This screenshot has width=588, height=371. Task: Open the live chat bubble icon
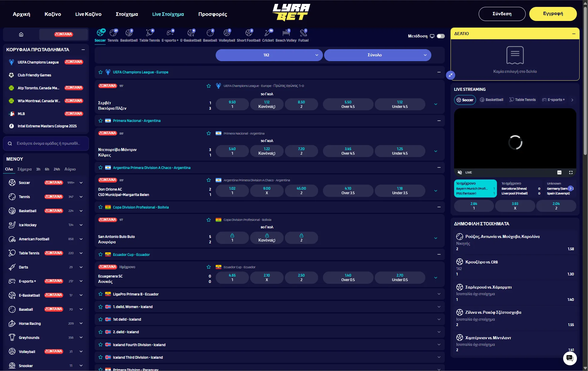[570, 358]
